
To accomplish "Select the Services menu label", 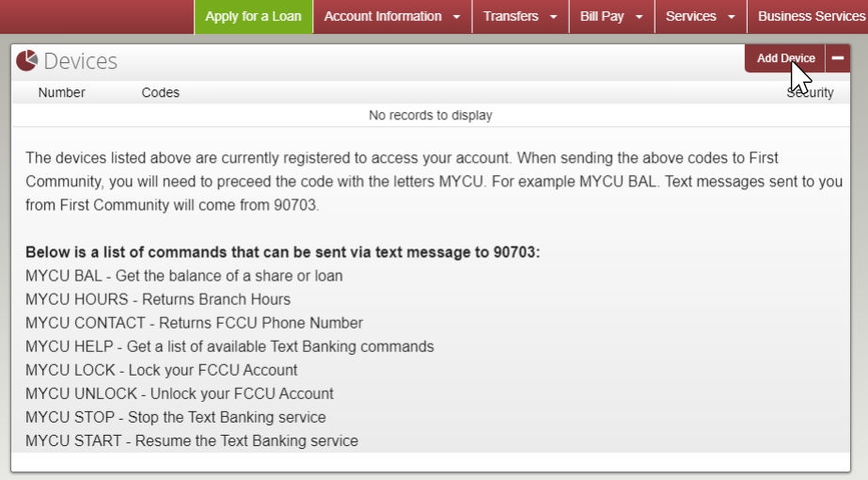I will click(691, 16).
